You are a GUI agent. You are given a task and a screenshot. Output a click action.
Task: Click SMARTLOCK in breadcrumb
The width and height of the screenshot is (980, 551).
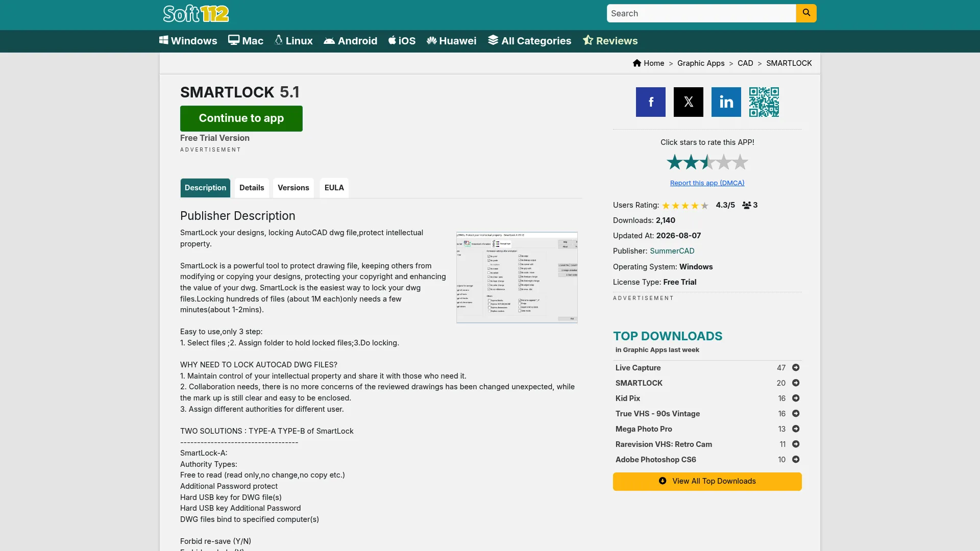(789, 63)
